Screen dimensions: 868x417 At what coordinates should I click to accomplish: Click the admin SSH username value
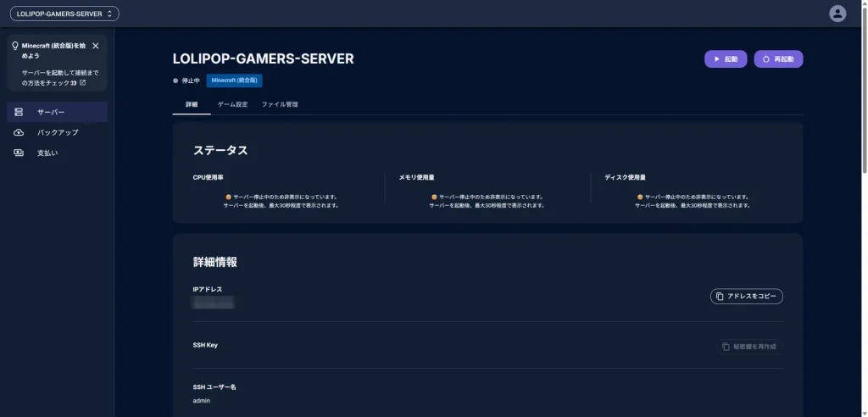click(202, 400)
